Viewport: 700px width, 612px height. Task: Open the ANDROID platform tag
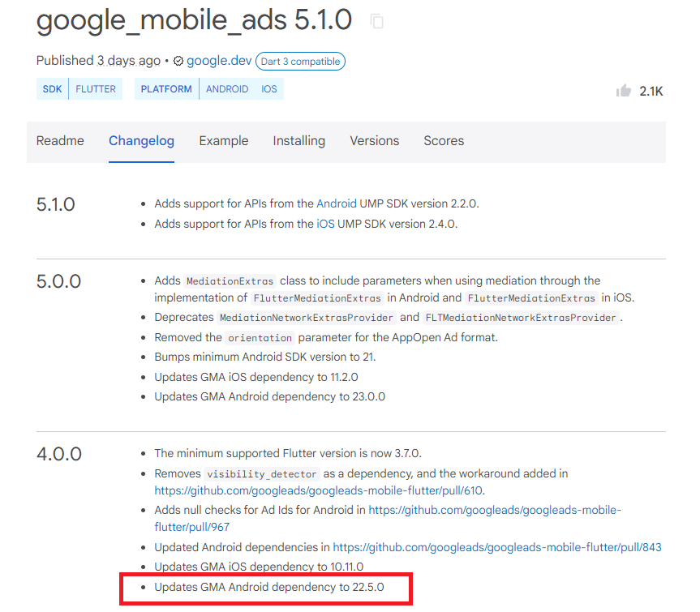tap(227, 89)
